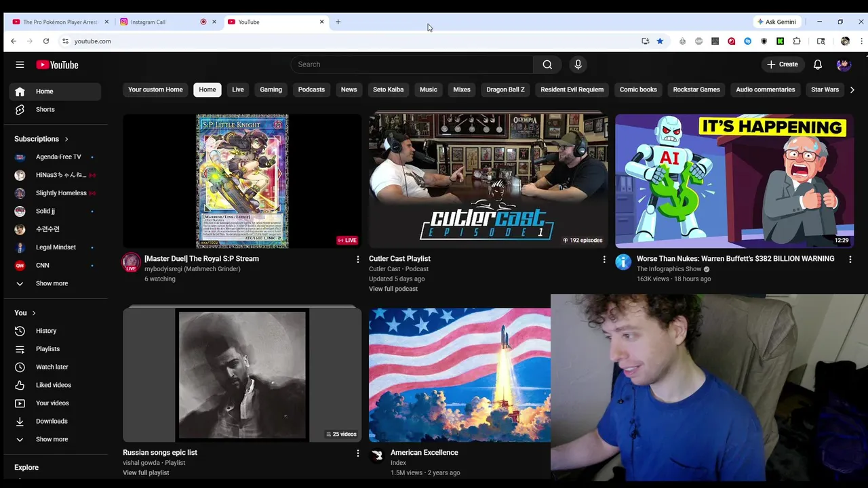Open Agenda-Free TV subscription
Image resolution: width=868 pixels, height=488 pixels.
coord(55,157)
